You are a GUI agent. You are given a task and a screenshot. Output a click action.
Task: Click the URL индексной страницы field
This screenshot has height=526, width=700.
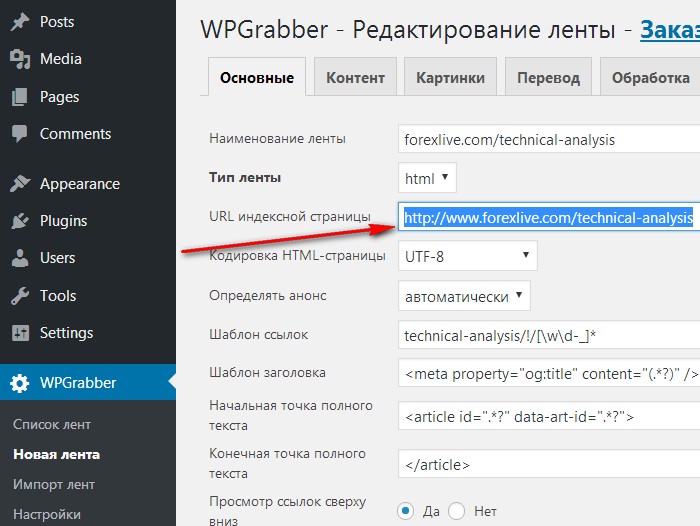pyautogui.click(x=549, y=217)
